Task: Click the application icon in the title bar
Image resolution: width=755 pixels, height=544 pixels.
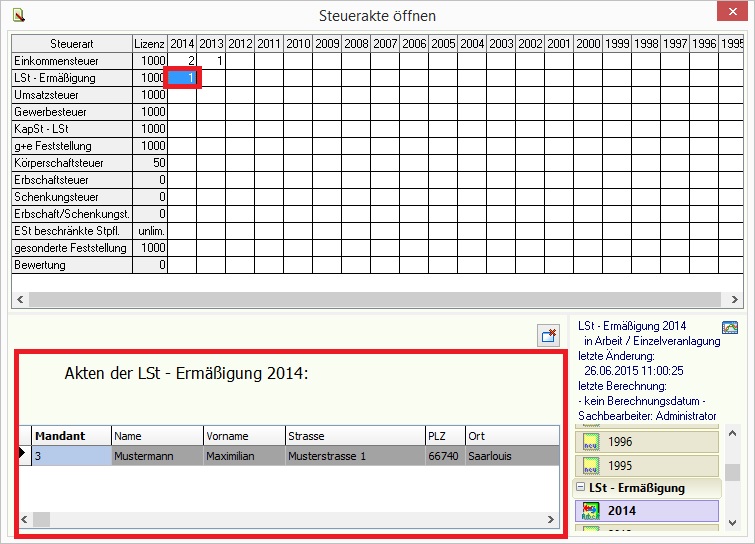Action: [x=17, y=15]
